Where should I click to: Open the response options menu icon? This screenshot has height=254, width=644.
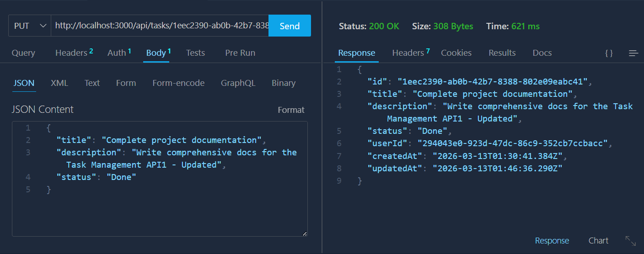(633, 53)
